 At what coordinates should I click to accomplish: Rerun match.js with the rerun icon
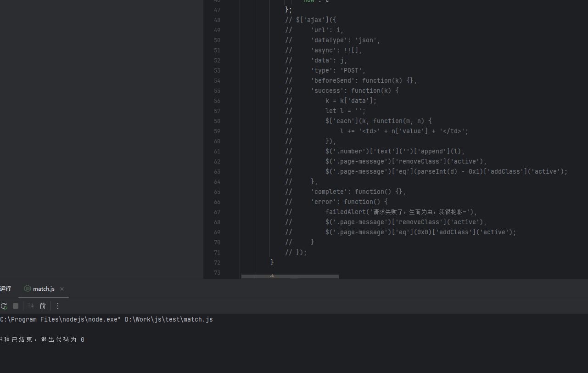[x=4, y=306]
